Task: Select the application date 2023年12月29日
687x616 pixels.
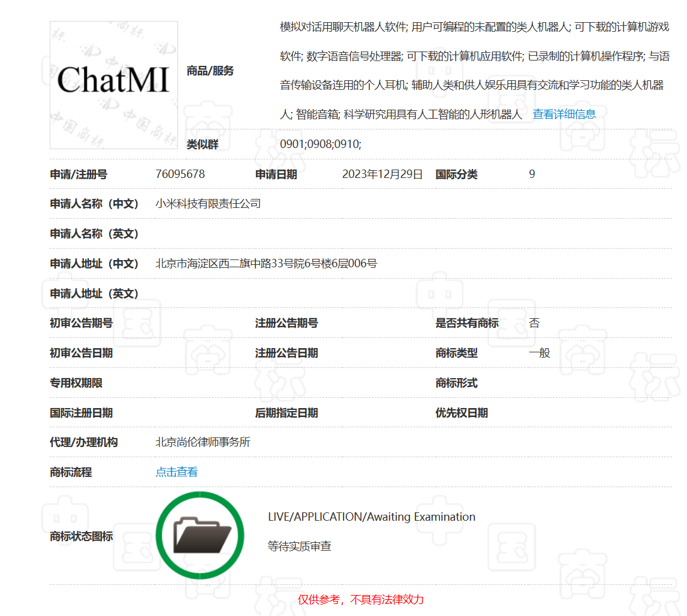Action: point(382,174)
